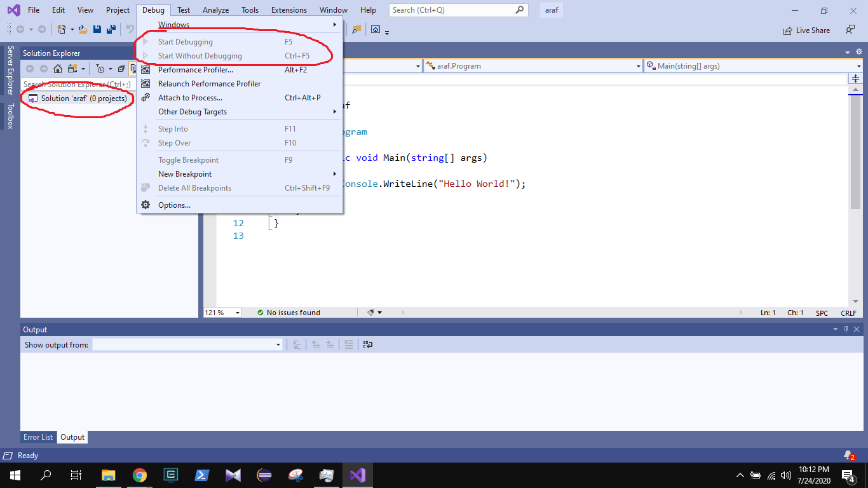The width and height of the screenshot is (868, 488).
Task: Click the Pending Changes Filter clock icon
Action: (x=100, y=69)
